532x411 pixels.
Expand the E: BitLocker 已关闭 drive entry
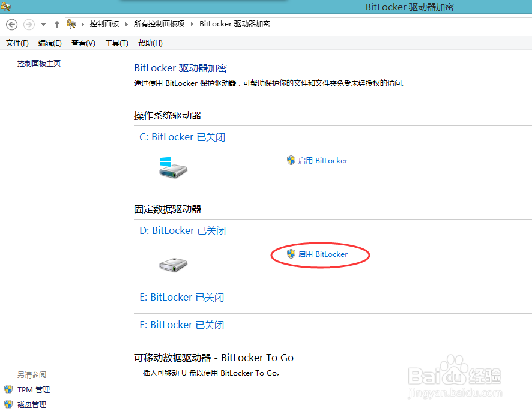182,298
